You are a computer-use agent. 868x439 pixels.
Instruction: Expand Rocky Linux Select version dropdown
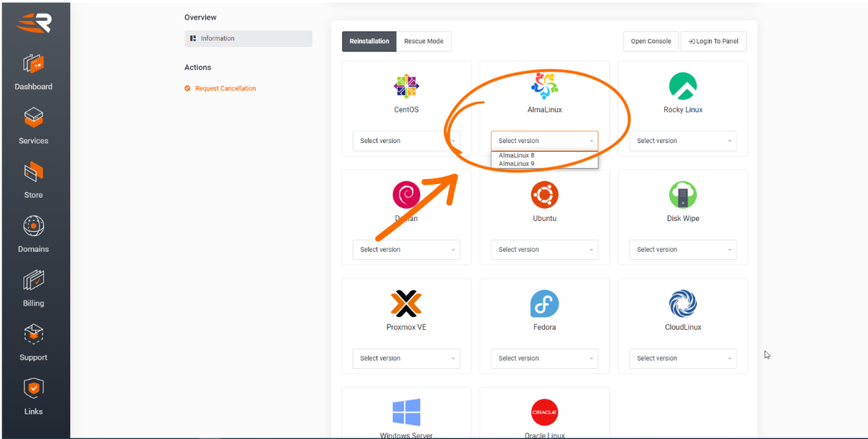click(x=683, y=141)
